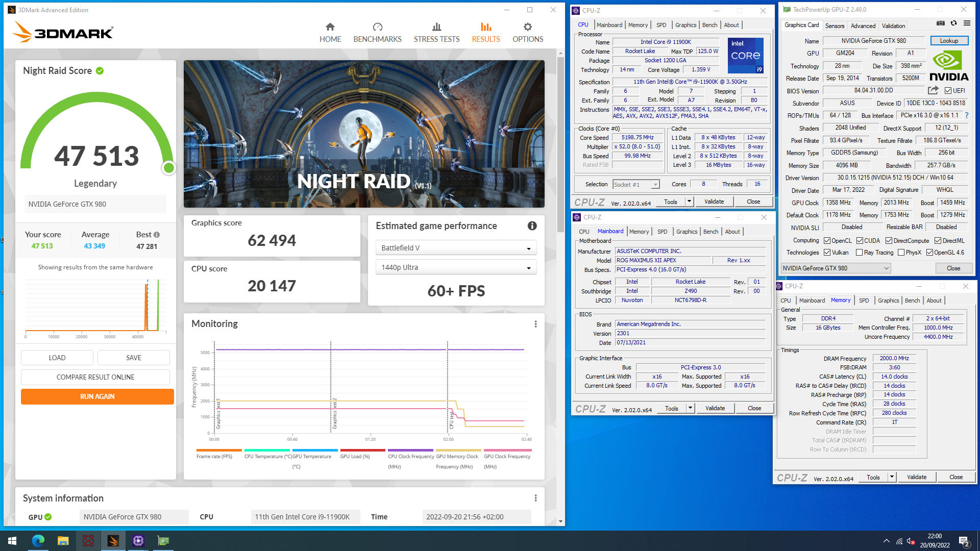Image resolution: width=980 pixels, height=551 pixels.
Task: Toggle the UEFI checkbox in GPU-Z
Action: point(948,91)
